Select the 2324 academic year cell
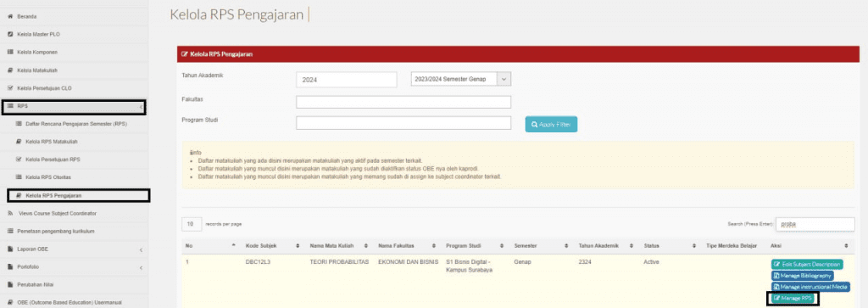Screen dimensions: 868x308 click(585, 261)
